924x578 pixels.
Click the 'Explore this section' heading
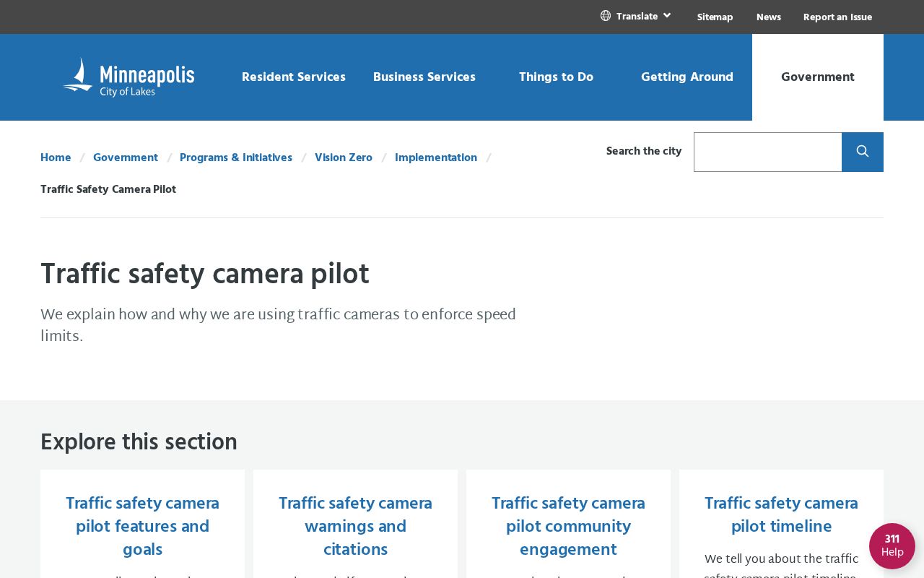139,442
